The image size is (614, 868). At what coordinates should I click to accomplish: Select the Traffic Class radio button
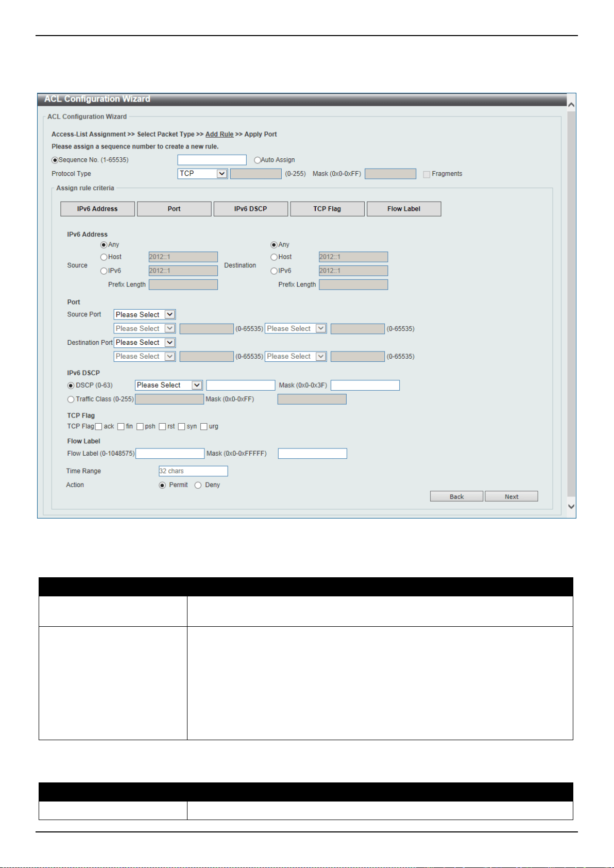(71, 399)
